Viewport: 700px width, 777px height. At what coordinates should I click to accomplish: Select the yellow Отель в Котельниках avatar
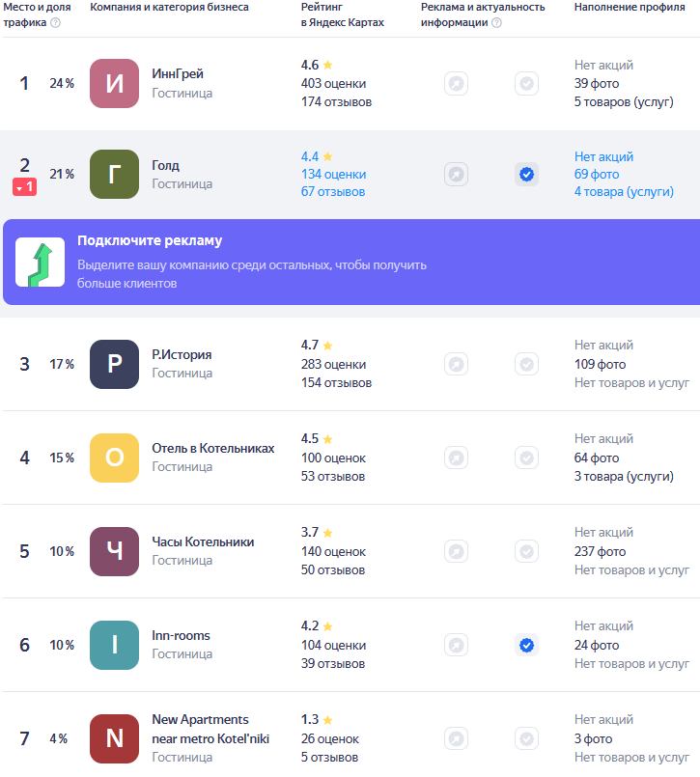(115, 458)
